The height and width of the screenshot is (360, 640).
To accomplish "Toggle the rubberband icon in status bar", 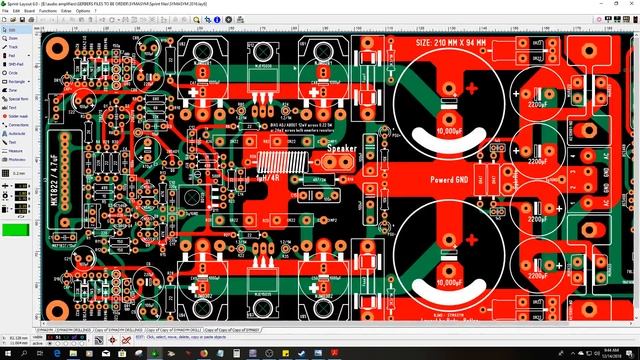I will pos(126,340).
